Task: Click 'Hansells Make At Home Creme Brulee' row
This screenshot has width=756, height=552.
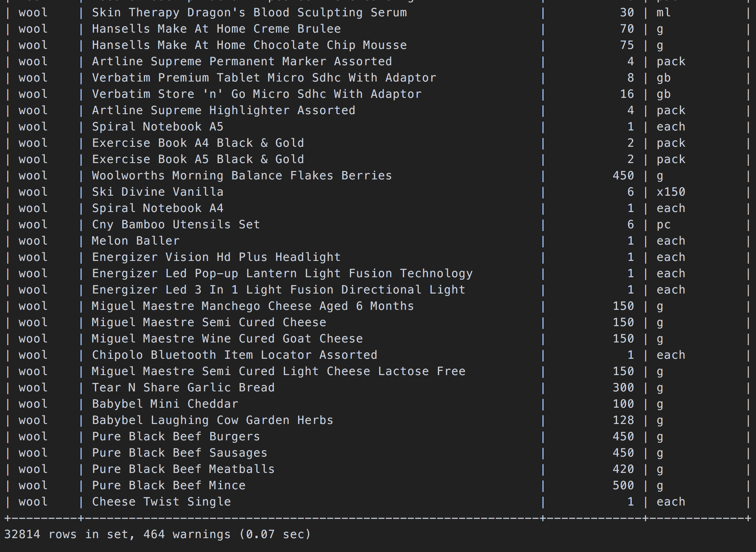Action: [378, 29]
